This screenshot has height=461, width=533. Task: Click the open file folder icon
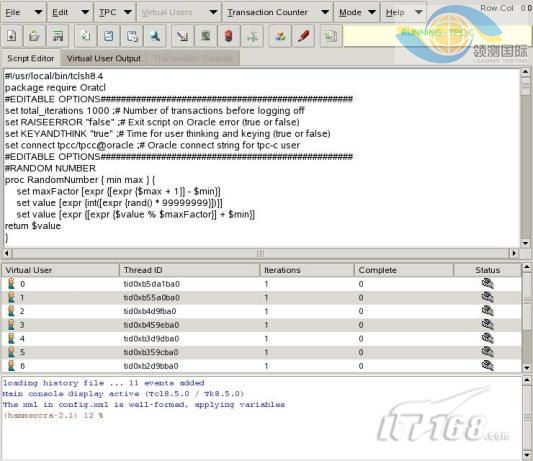coord(35,35)
